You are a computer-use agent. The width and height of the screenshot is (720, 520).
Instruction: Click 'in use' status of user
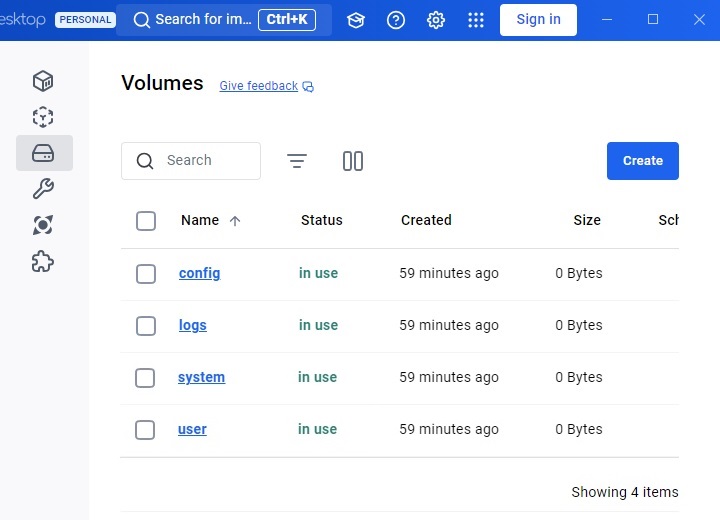[x=317, y=429]
